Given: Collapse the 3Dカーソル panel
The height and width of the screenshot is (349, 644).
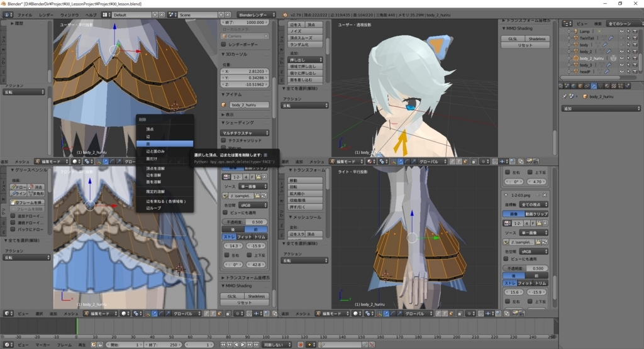Looking at the screenshot, I should coord(235,54).
